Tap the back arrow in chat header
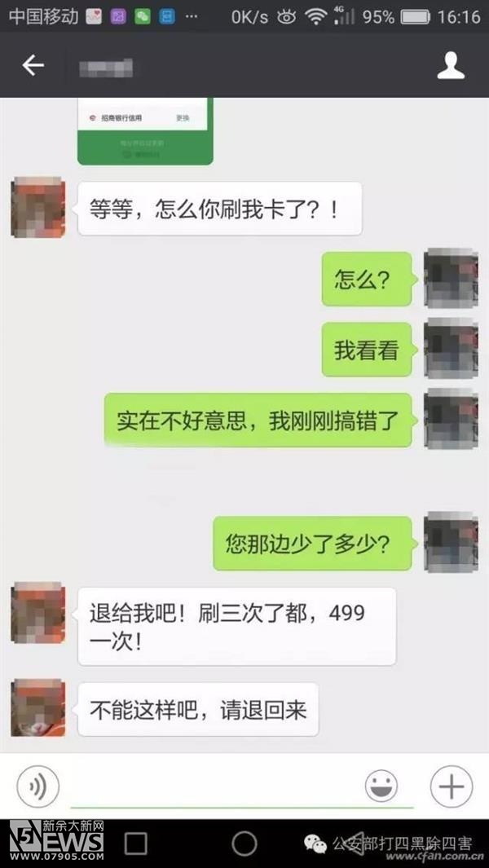489x868 pixels. [x=33, y=66]
